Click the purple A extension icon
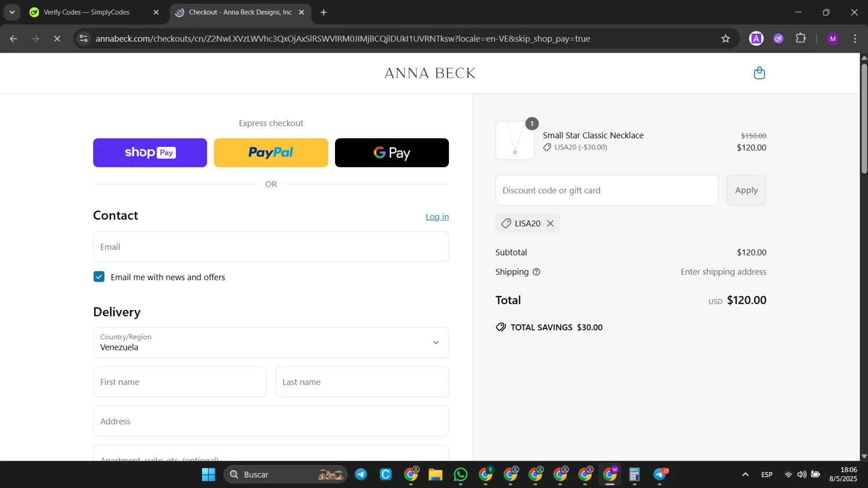This screenshot has width=868, height=488. click(x=756, y=39)
